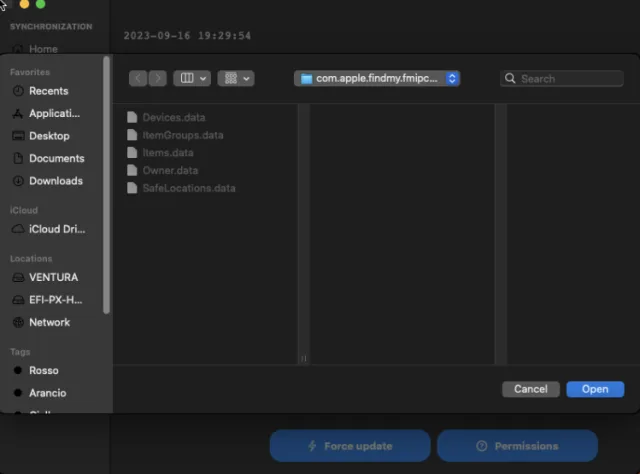Select the Items.data file name
The image size is (640, 474).
point(168,153)
